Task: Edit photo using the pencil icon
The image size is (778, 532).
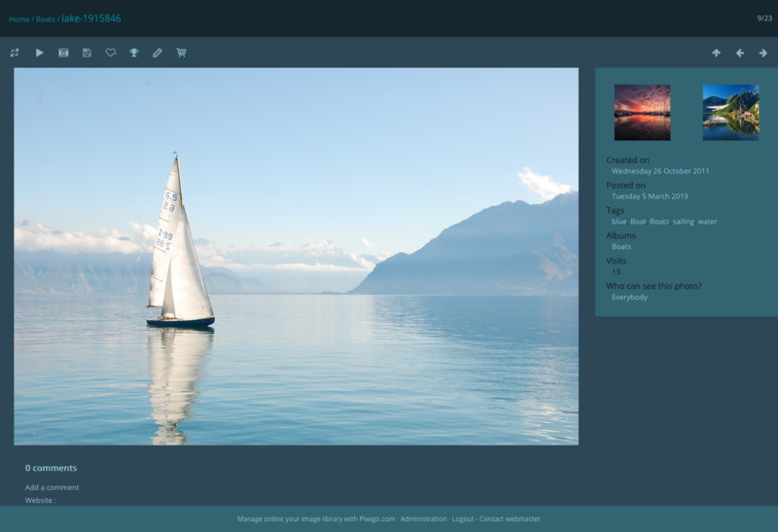Action: (x=158, y=53)
